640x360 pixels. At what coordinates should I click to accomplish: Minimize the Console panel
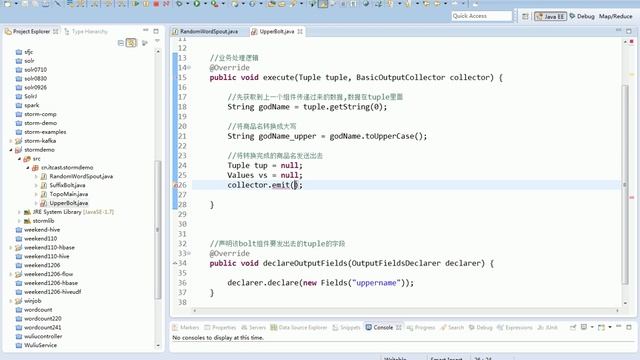coord(618,326)
